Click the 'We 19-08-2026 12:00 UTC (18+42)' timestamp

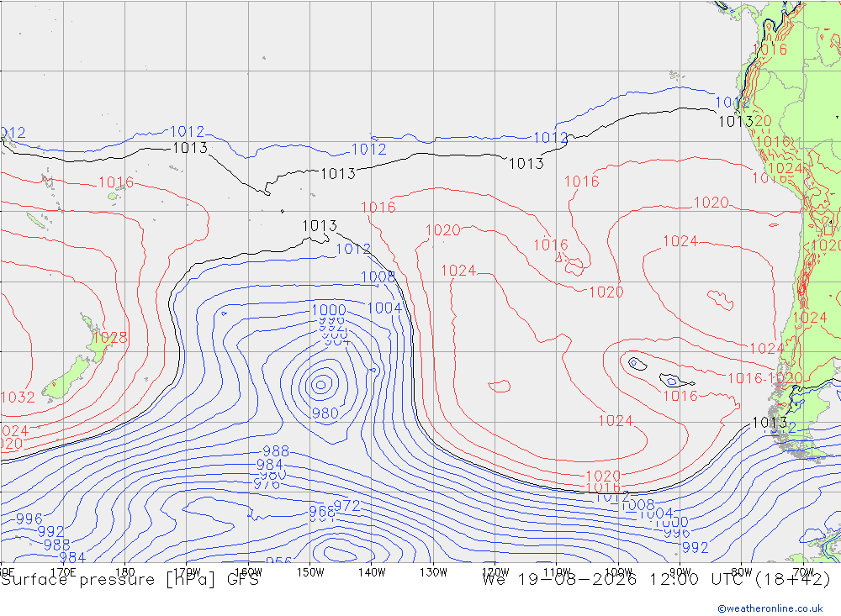pos(656,580)
